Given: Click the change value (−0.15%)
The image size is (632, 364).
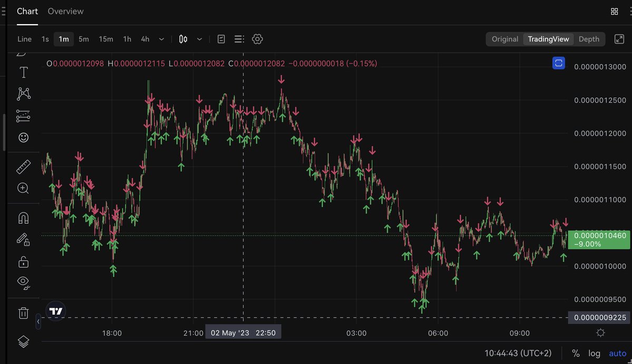Looking at the screenshot, I should [x=362, y=63].
